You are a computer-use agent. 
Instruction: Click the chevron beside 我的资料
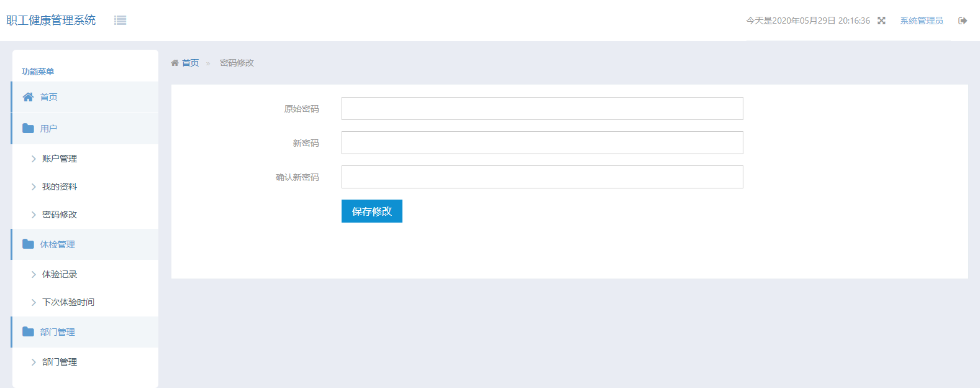pyautogui.click(x=34, y=187)
